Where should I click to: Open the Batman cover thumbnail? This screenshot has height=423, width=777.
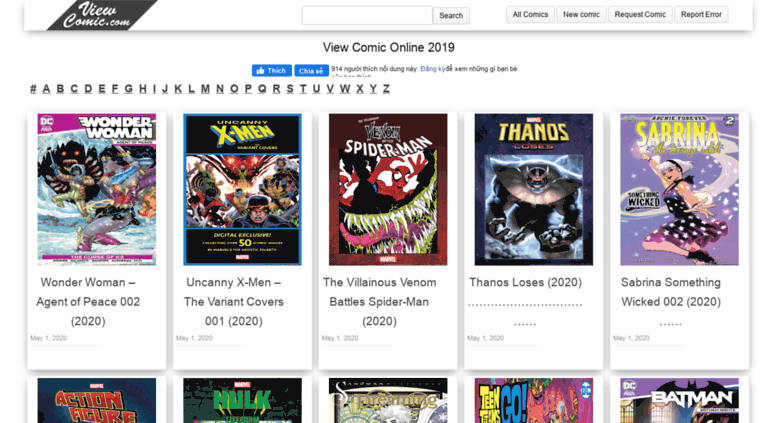[x=679, y=400]
